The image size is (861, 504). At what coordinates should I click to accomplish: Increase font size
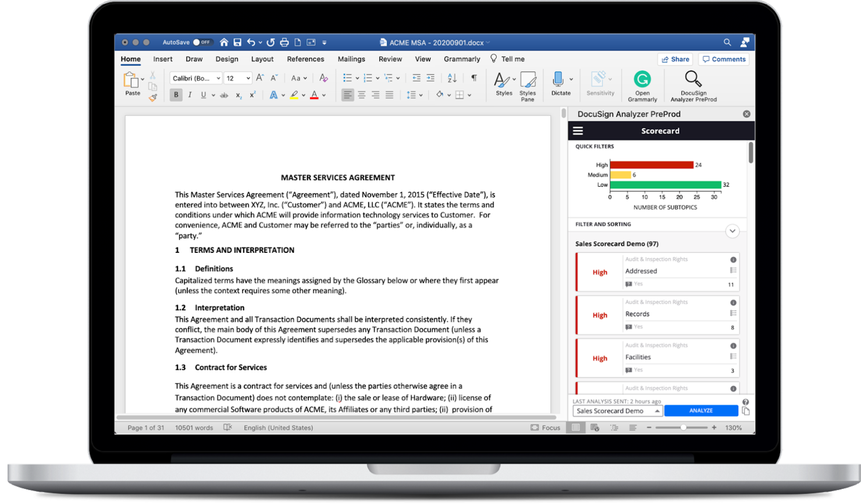point(260,78)
